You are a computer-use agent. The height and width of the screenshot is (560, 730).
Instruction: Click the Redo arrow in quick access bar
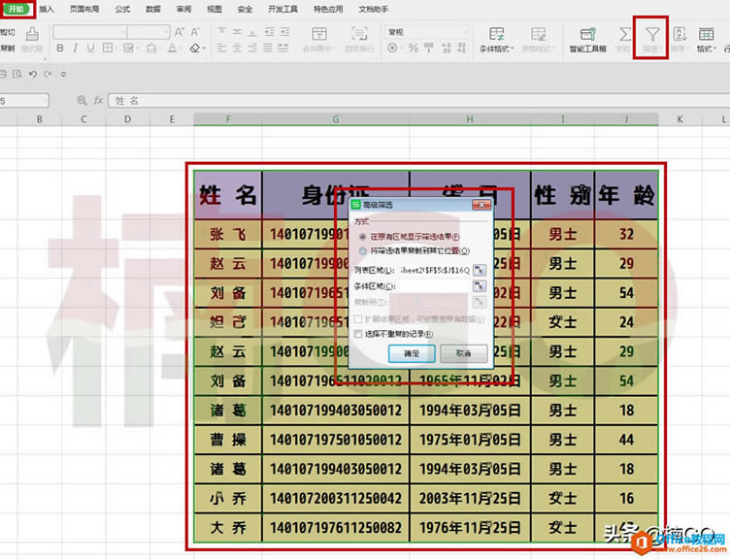point(48,74)
